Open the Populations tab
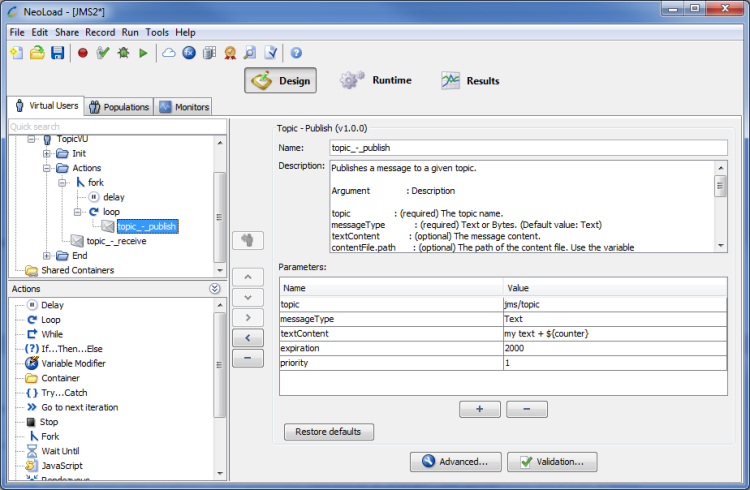This screenshot has height=490, width=750. (118, 107)
